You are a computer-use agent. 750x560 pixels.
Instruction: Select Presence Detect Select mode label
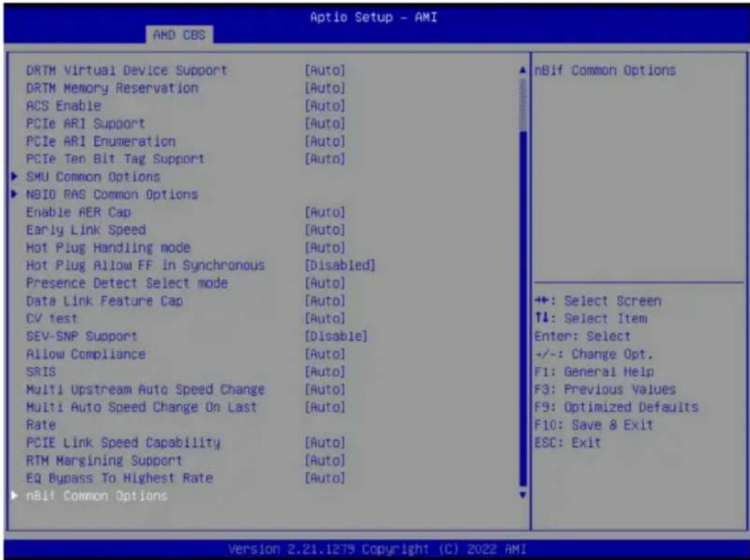(127, 283)
